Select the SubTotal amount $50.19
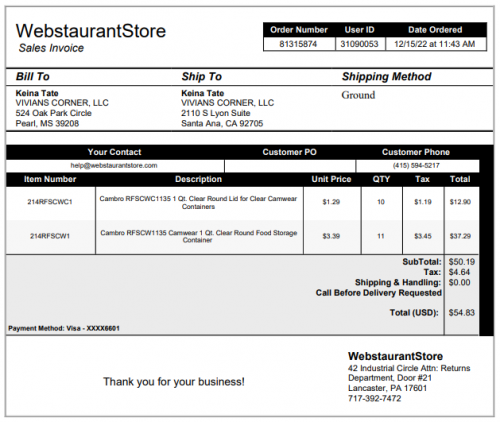This screenshot has height=422, width=500. coord(462,262)
